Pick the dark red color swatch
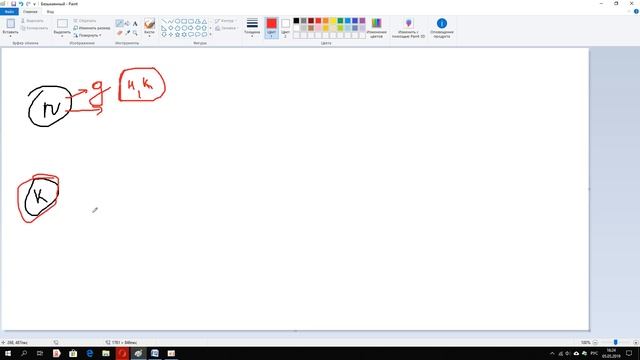Viewport: 640px width, 360px height. 311,21
